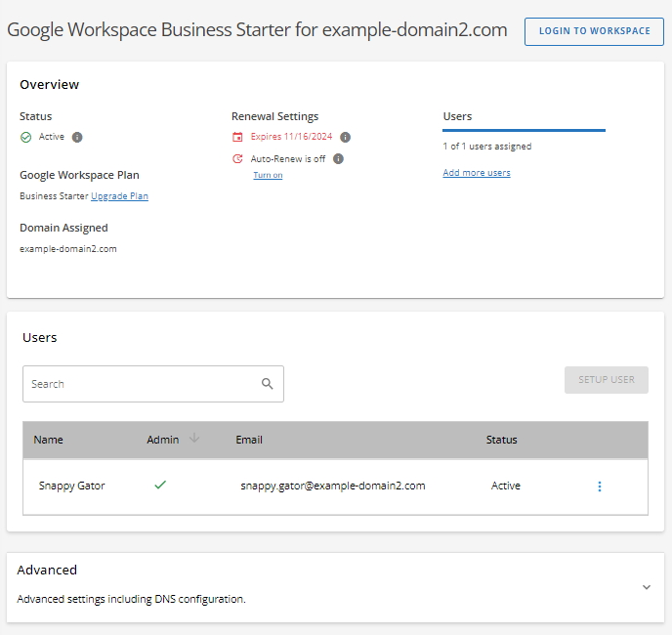Image resolution: width=672 pixels, height=635 pixels.
Task: Click the search magnifier icon in Users
Action: [x=267, y=384]
